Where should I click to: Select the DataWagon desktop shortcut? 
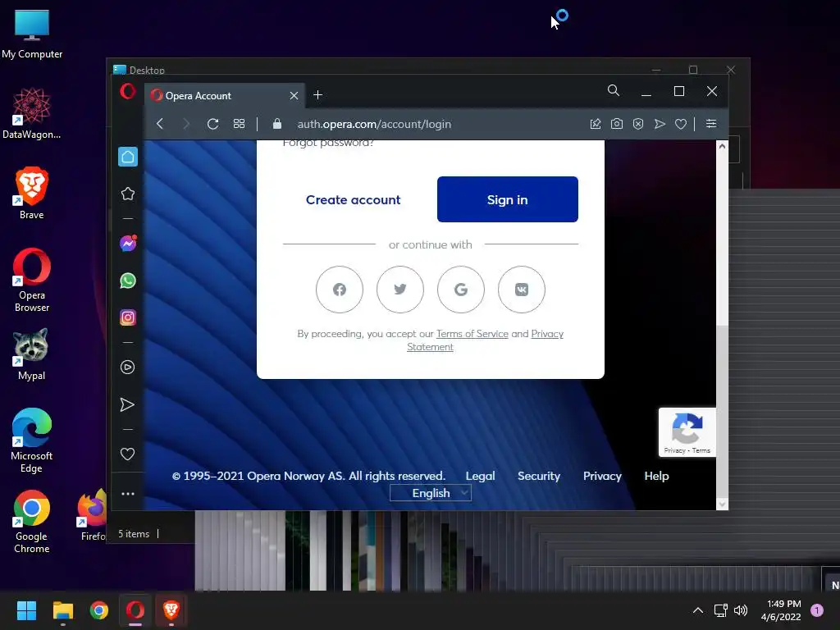click(32, 113)
